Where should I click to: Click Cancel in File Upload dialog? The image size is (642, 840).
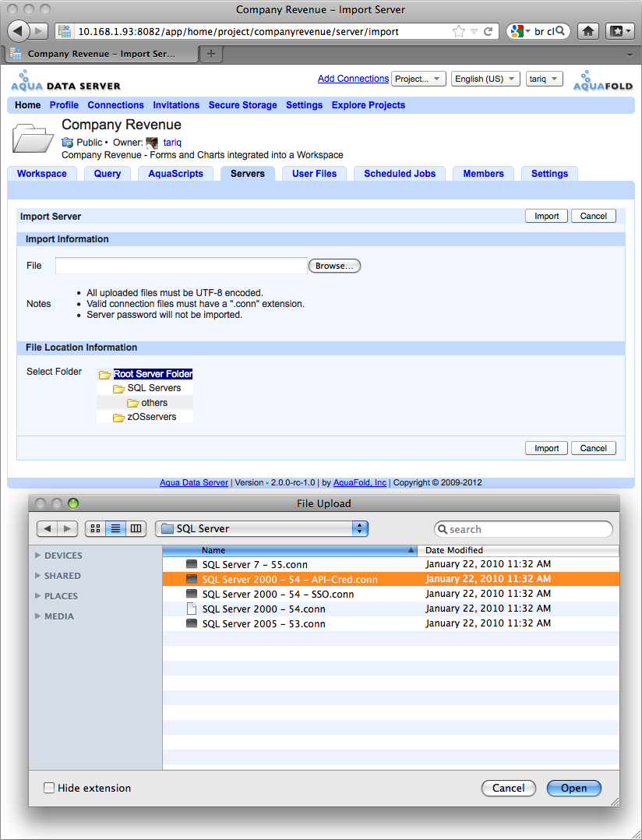[x=509, y=788]
